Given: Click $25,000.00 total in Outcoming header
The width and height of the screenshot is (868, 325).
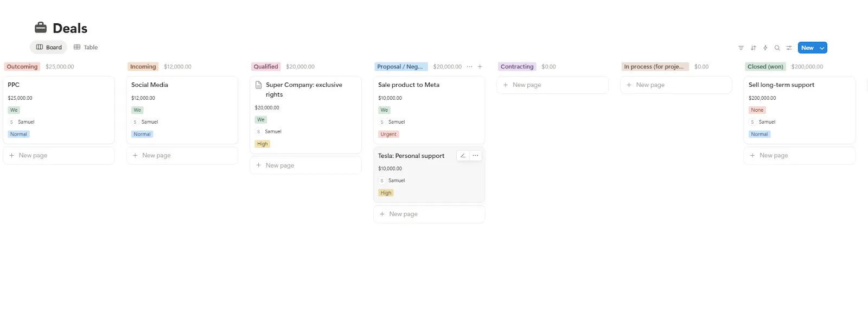Looking at the screenshot, I should 60,67.
